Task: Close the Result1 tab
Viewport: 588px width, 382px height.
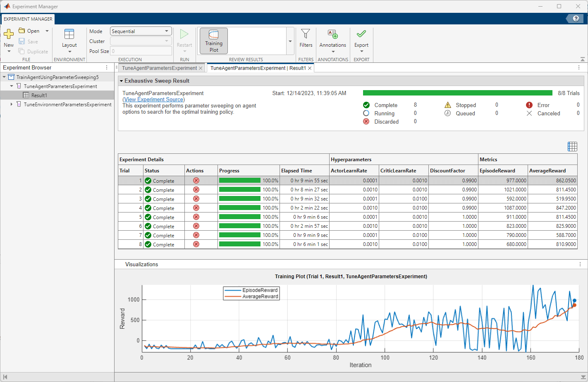Action: click(x=310, y=68)
